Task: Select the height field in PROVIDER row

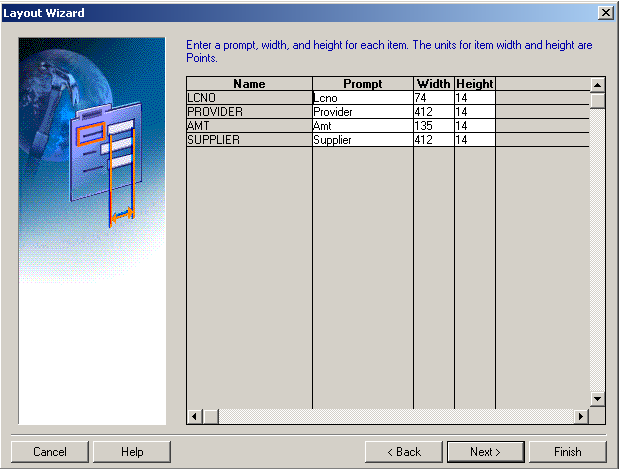Action: 475,112
